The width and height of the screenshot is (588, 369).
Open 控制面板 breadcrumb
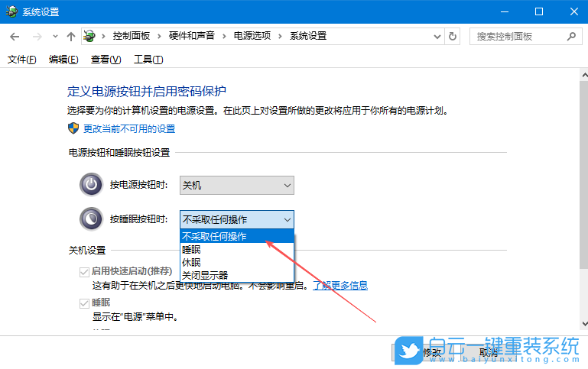(132, 36)
